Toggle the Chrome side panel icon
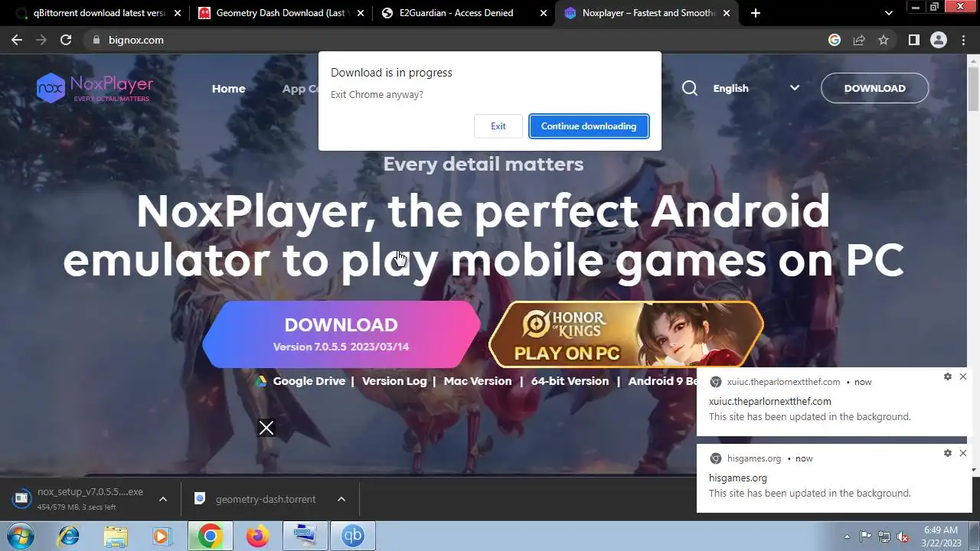The image size is (980, 551). [x=913, y=40]
